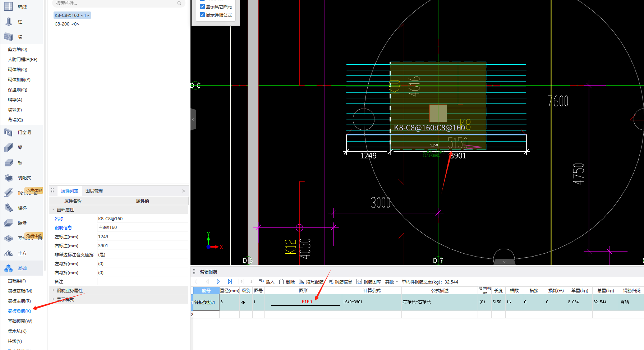The width and height of the screenshot is (644, 350).
Task: Switch to 属性列表 tab
Action: 70,191
